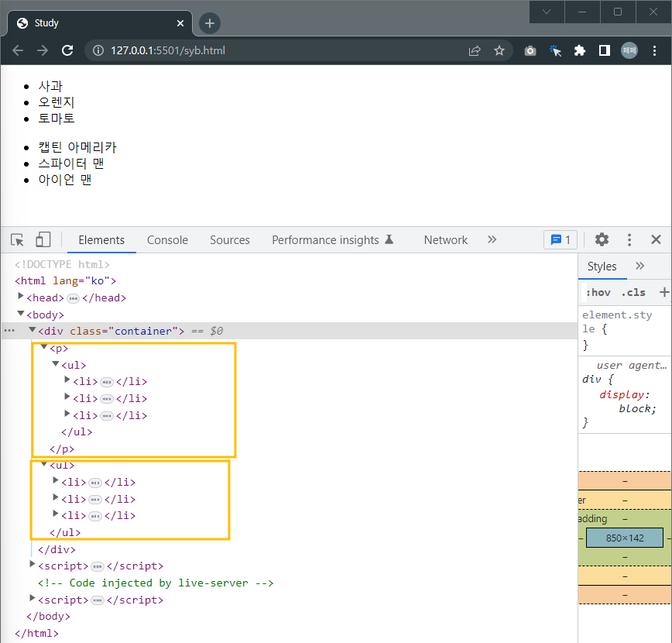Collapse the body element
The image size is (672, 643).
(x=20, y=314)
